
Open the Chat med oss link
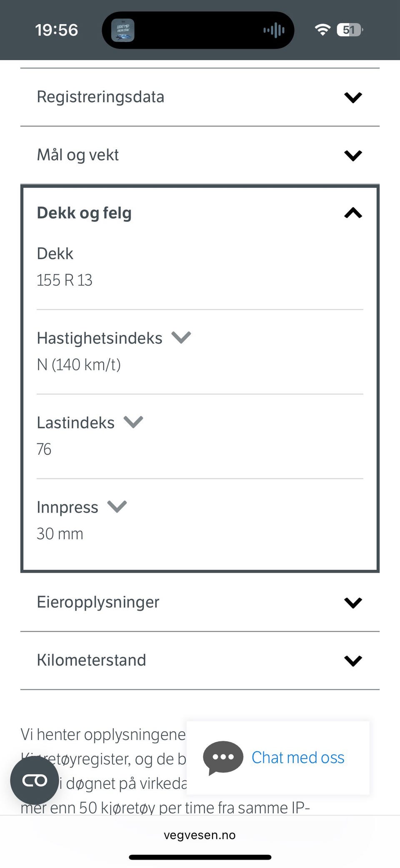click(x=297, y=757)
